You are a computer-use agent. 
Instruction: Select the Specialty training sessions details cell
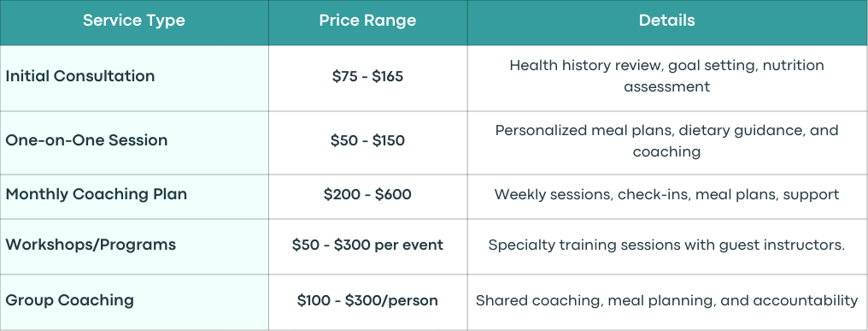tap(667, 246)
